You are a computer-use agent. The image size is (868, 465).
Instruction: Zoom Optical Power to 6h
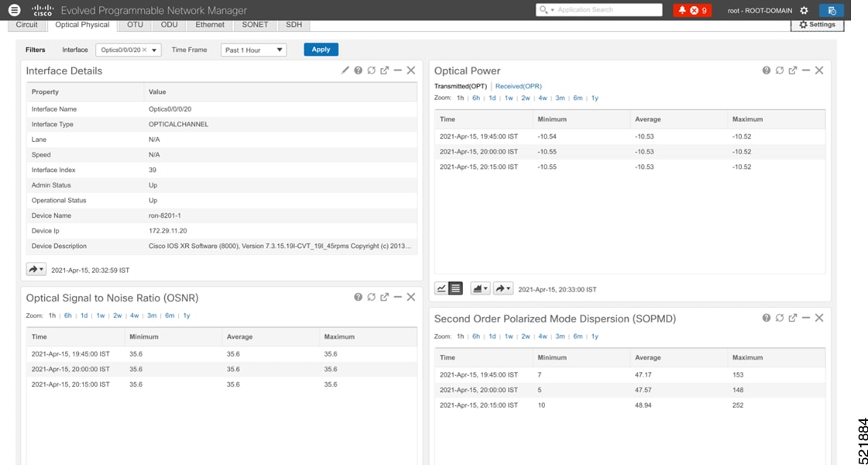(x=476, y=98)
